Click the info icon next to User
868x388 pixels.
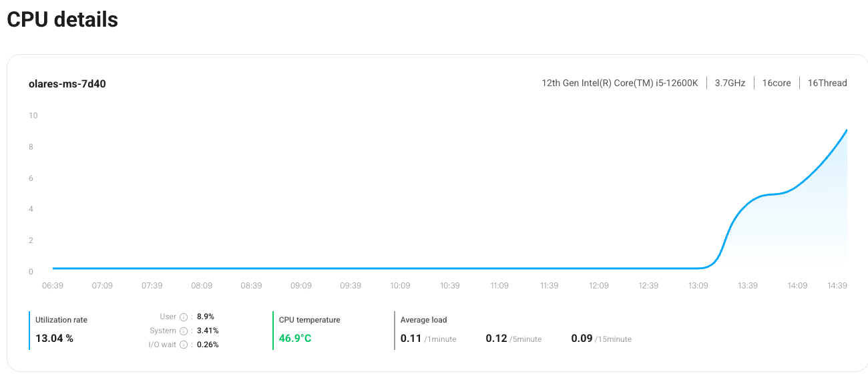tap(184, 317)
